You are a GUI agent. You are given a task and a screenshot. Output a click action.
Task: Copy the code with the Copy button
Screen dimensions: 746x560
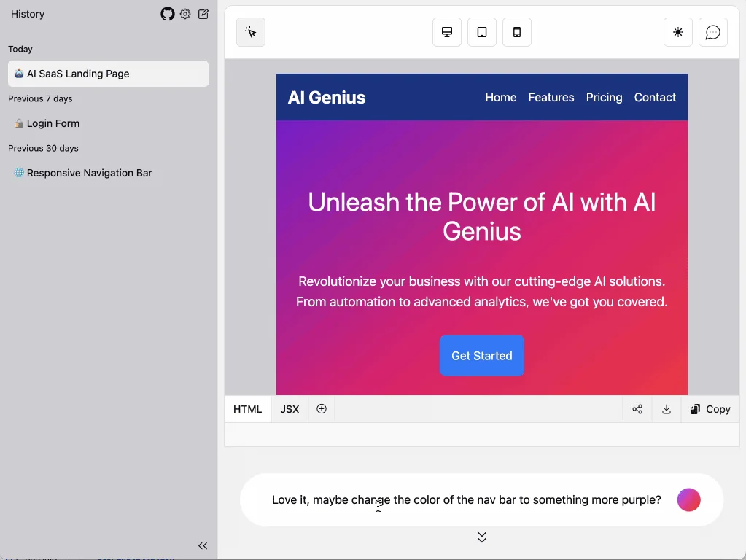coord(710,409)
